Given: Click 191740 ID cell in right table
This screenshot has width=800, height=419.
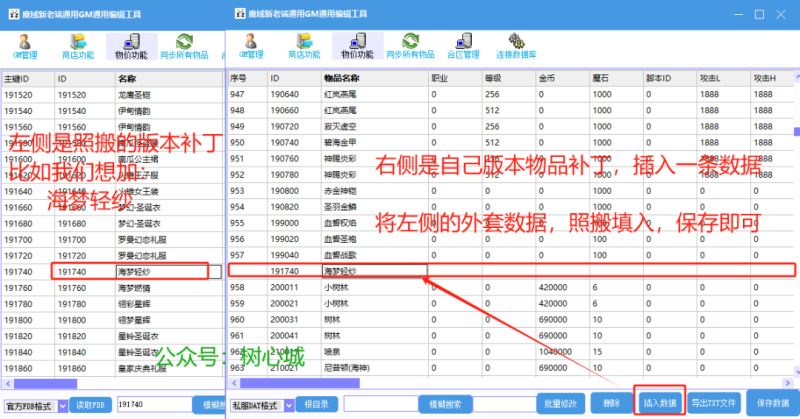Looking at the screenshot, I should coord(294,271).
